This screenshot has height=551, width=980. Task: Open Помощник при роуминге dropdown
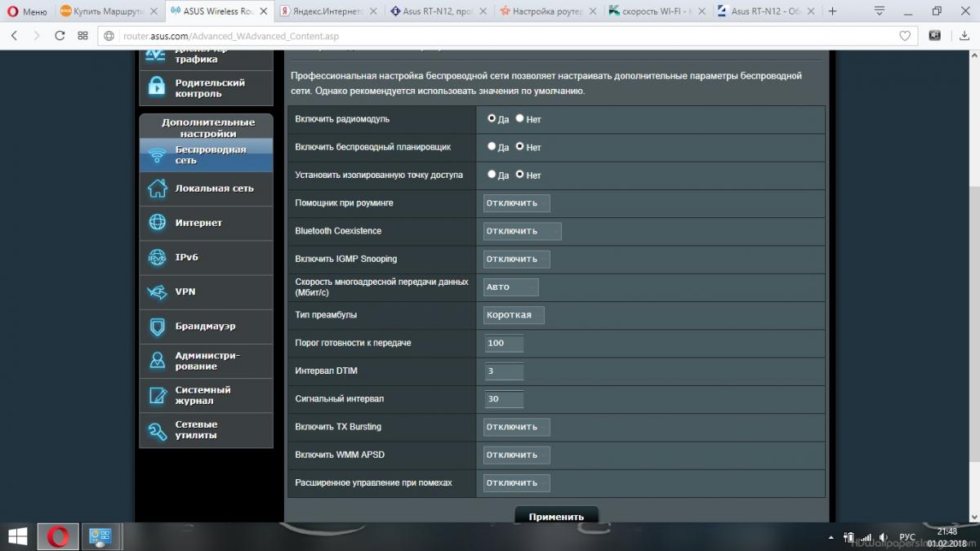tap(516, 203)
